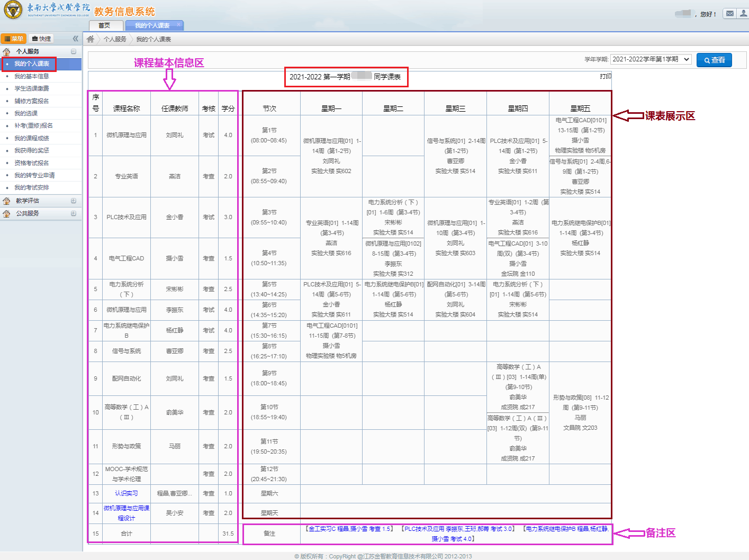749x560 pixels.
Task: Collapse the 个人服务 section
Action: click(x=74, y=51)
